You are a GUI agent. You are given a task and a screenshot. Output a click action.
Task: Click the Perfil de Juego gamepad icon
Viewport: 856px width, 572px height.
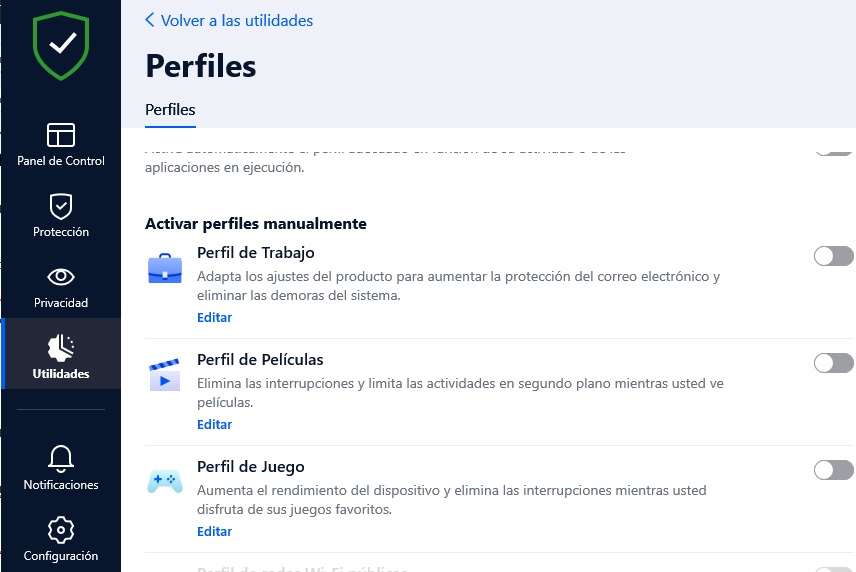[x=165, y=481]
